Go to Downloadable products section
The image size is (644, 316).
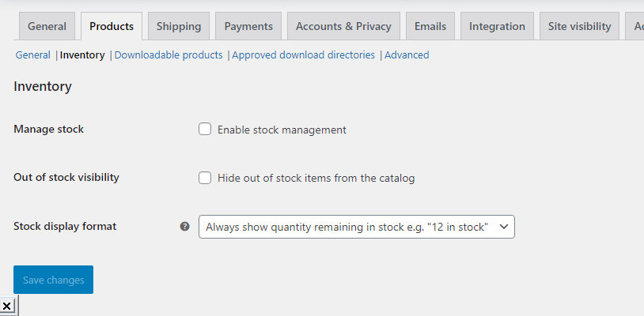pyautogui.click(x=169, y=55)
